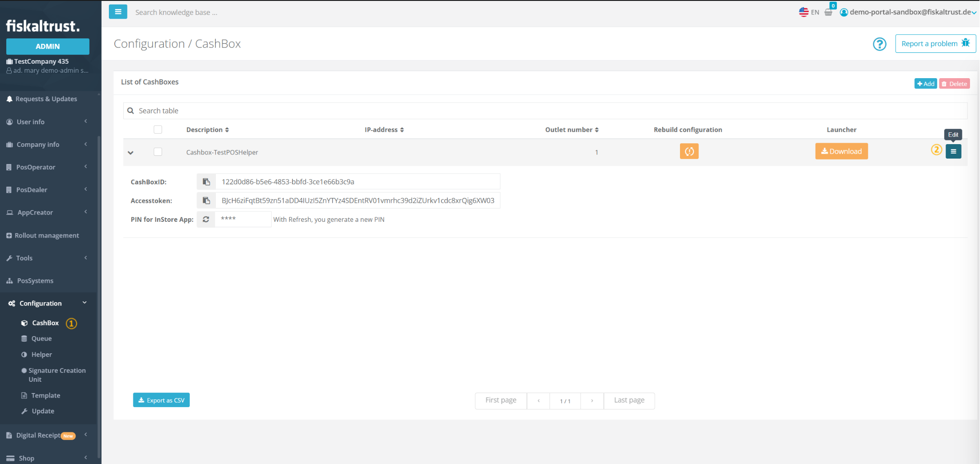The width and height of the screenshot is (980, 464).
Task: Open the shopping cart icon
Action: [x=828, y=12]
